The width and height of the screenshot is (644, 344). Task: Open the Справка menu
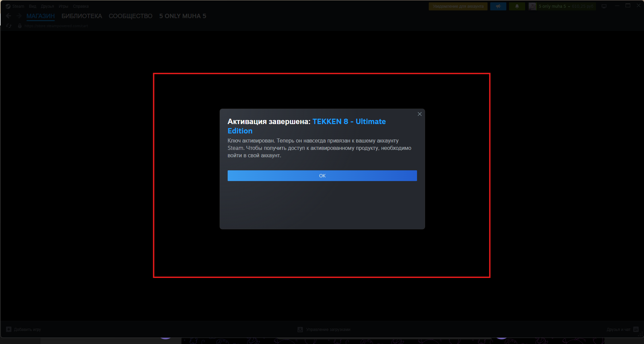[x=81, y=6]
